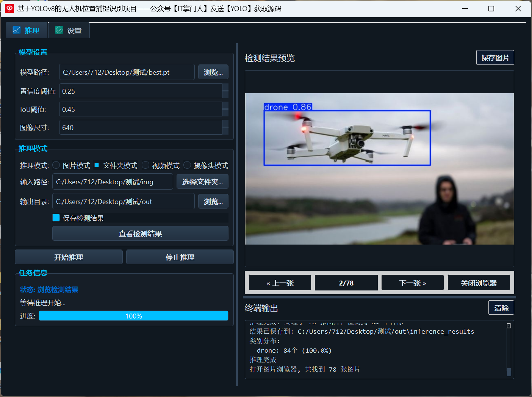Click the 输入路径 input field
The image size is (532, 397).
(x=113, y=182)
